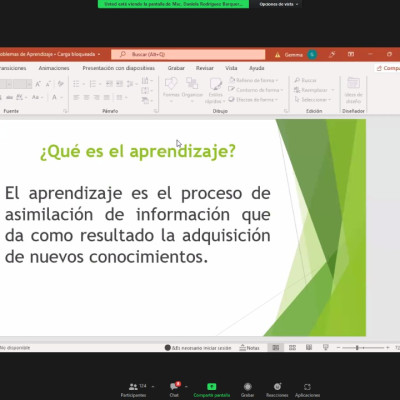
Task: Open the Reacciones menu in Zoom
Action: point(277,390)
